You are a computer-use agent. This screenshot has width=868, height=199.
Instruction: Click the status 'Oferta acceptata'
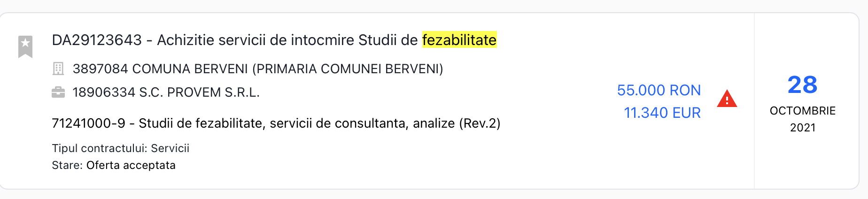point(131,165)
